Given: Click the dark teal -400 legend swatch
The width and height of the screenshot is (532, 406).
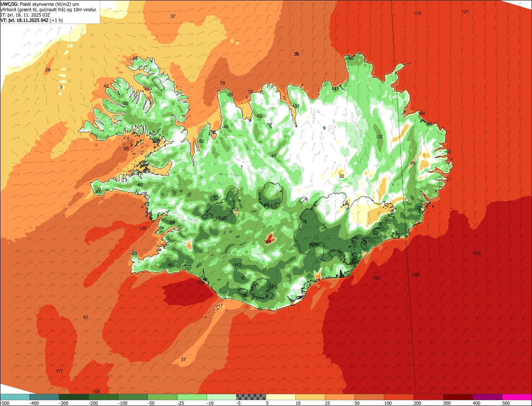Looking at the screenshot, I should pyautogui.click(x=44, y=397).
